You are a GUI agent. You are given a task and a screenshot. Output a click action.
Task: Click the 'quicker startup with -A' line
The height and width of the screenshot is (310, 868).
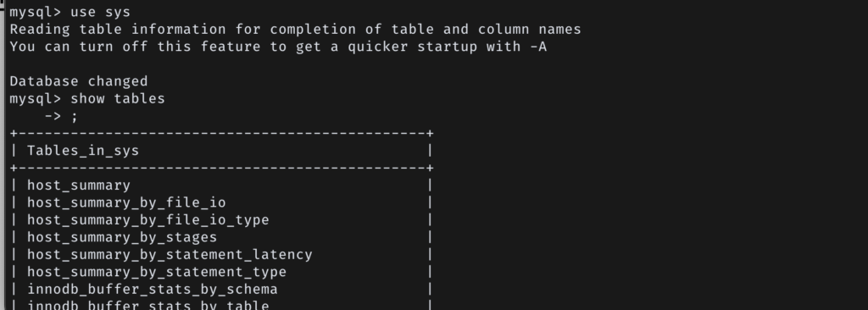pyautogui.click(x=278, y=47)
